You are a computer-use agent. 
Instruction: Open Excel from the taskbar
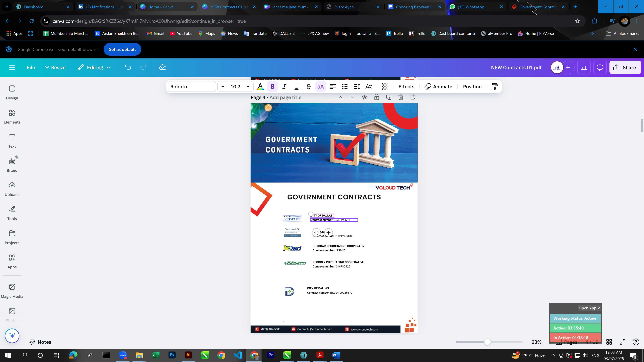point(155,355)
